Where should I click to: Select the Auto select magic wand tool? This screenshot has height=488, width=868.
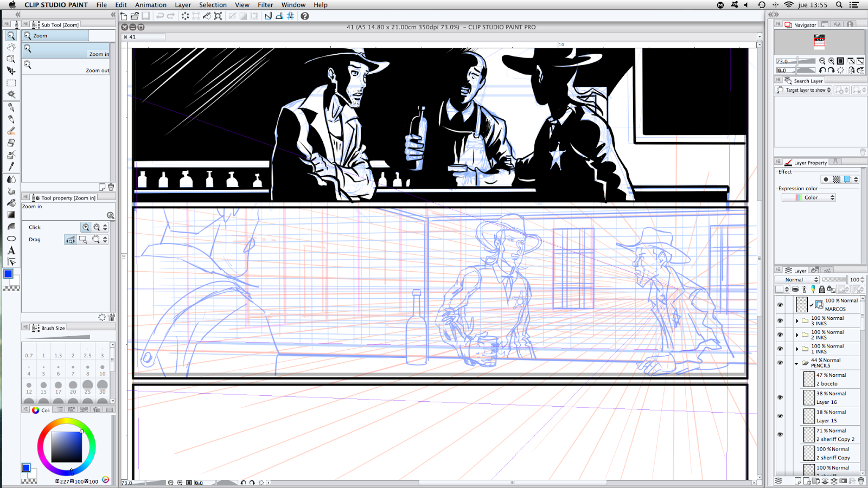click(x=11, y=95)
